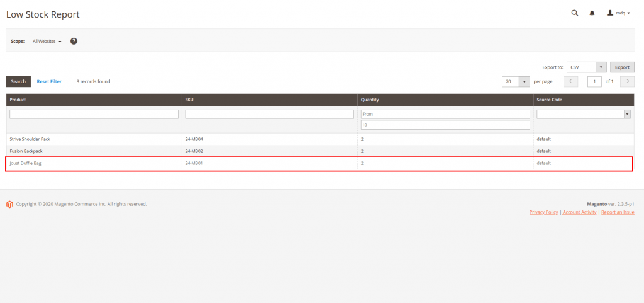Focus the SKU filter input field
The height and width of the screenshot is (303, 644).
point(269,114)
